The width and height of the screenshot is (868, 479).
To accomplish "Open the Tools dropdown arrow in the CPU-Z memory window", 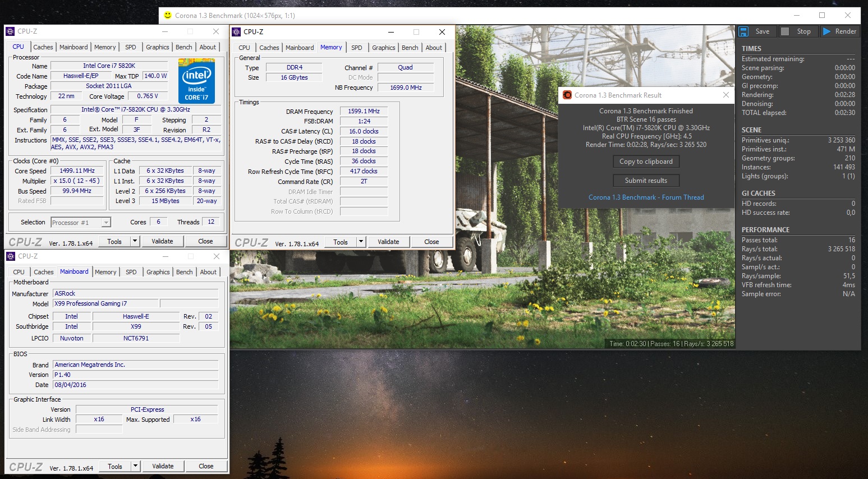I will click(361, 242).
